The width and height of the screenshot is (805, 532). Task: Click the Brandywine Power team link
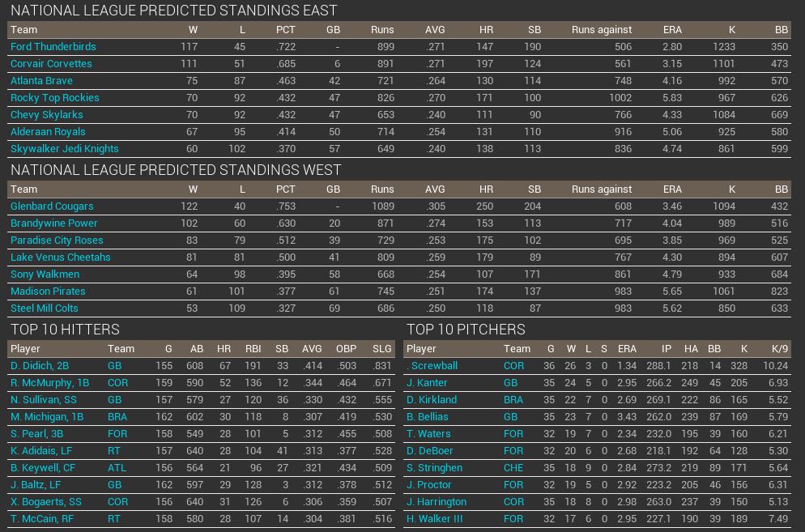pos(53,223)
